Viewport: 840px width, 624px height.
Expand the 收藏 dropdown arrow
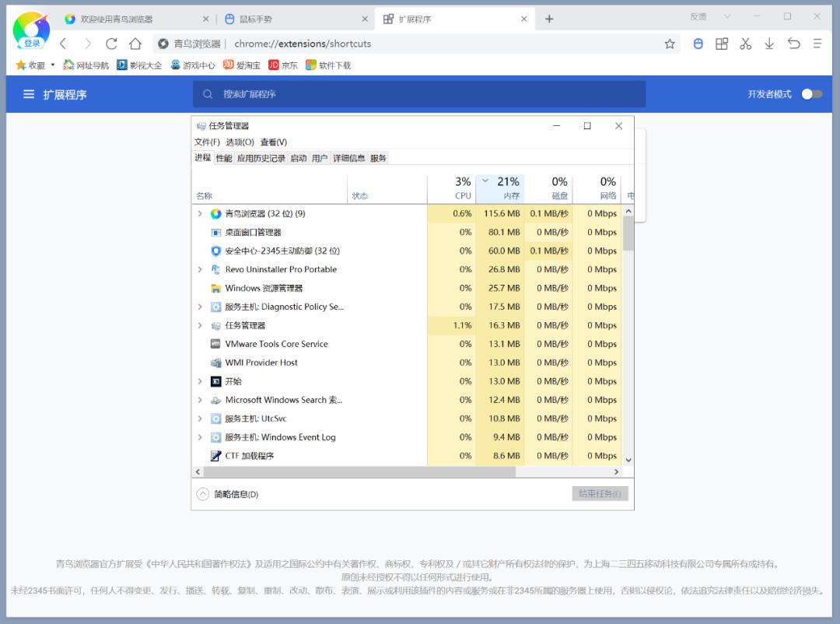(51, 65)
